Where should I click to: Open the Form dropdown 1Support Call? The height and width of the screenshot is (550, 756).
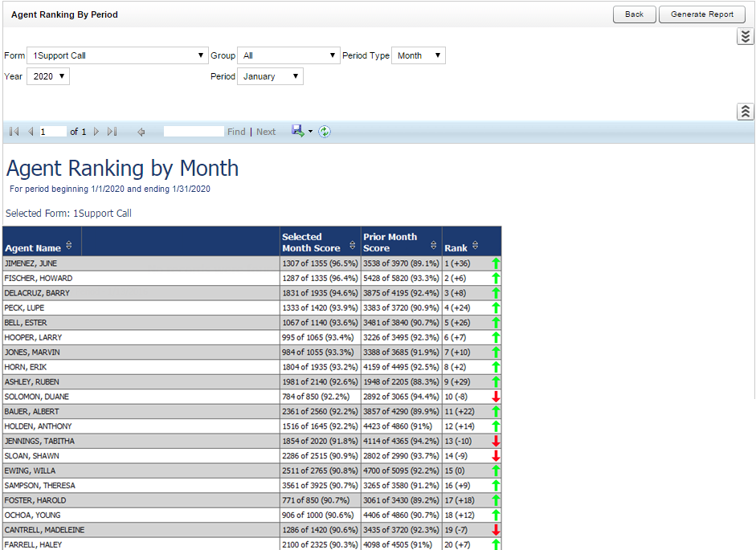tap(117, 55)
